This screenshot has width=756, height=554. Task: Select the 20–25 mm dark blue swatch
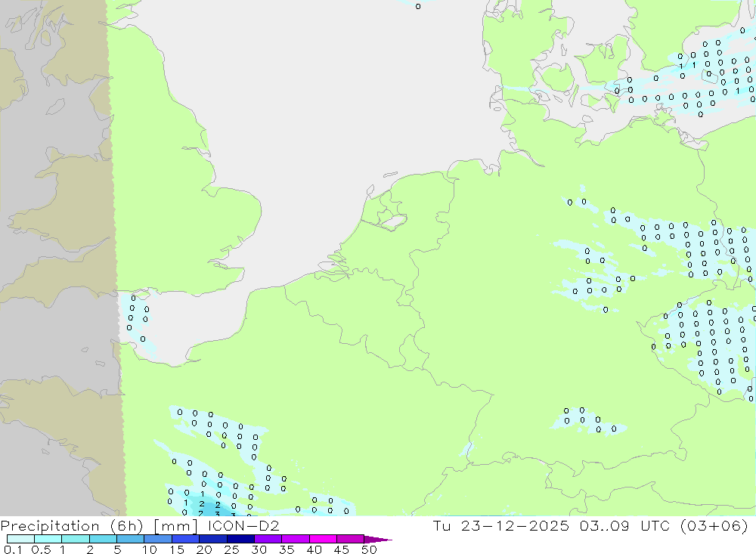[x=212, y=539]
